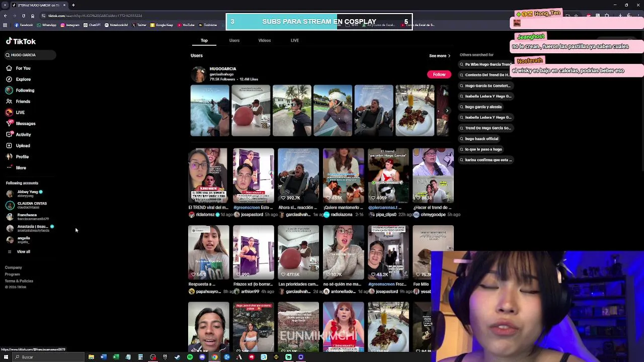Follow the HUGOGARCIA account
This screenshot has width=644, height=362.
[x=439, y=74]
